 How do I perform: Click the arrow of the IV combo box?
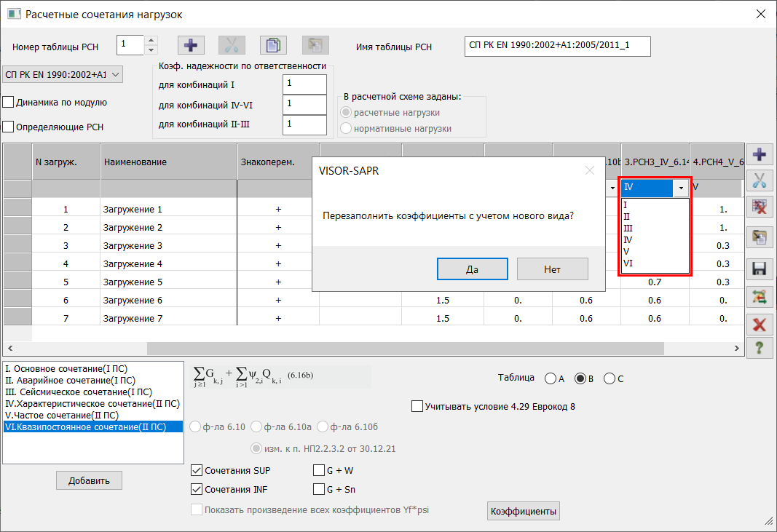click(x=680, y=188)
